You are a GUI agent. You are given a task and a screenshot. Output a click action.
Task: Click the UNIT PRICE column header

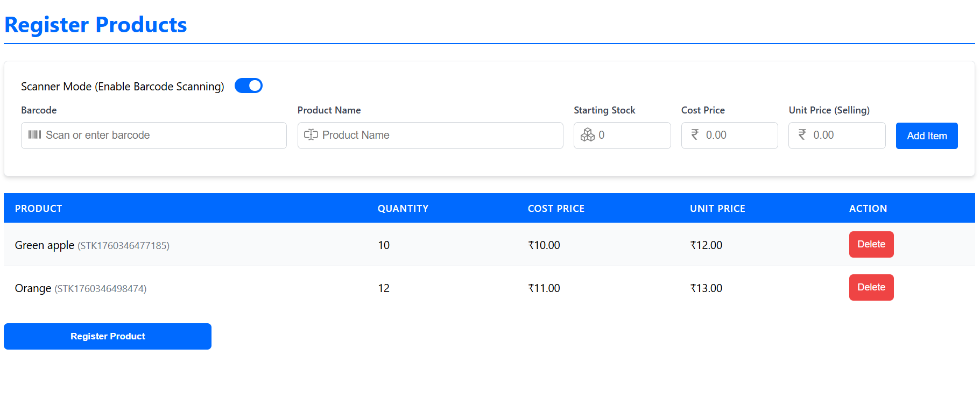pyautogui.click(x=717, y=209)
